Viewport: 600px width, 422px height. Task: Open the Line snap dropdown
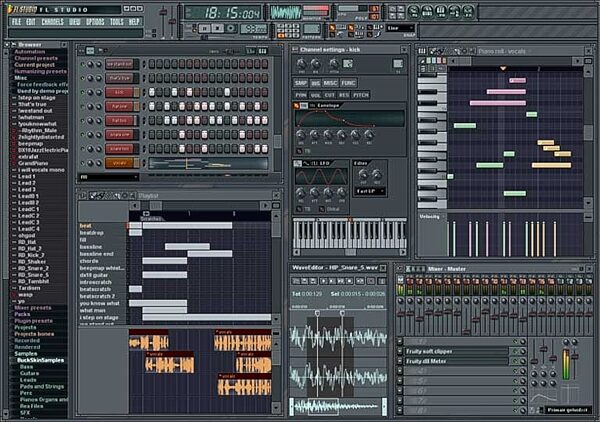point(400,28)
